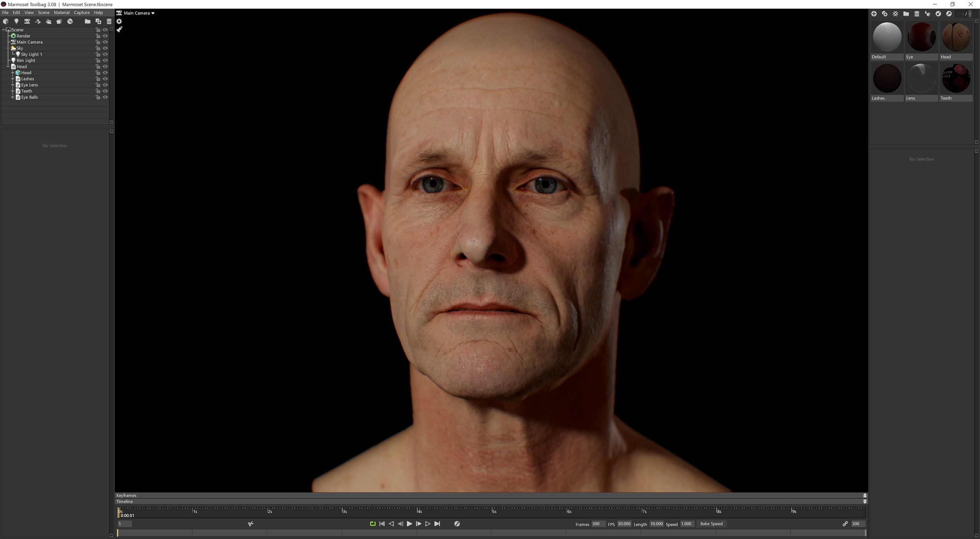Click the play button in the timeline
980x539 pixels.
(410, 524)
